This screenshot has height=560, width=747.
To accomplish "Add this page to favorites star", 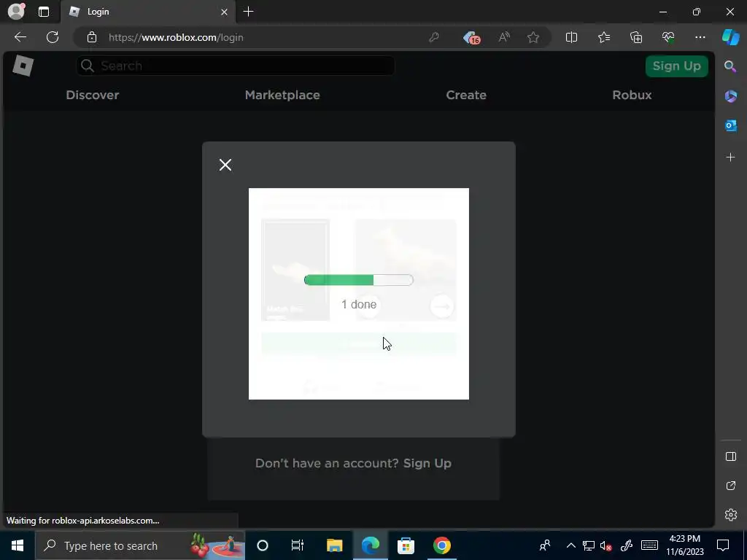I will 533,37.
